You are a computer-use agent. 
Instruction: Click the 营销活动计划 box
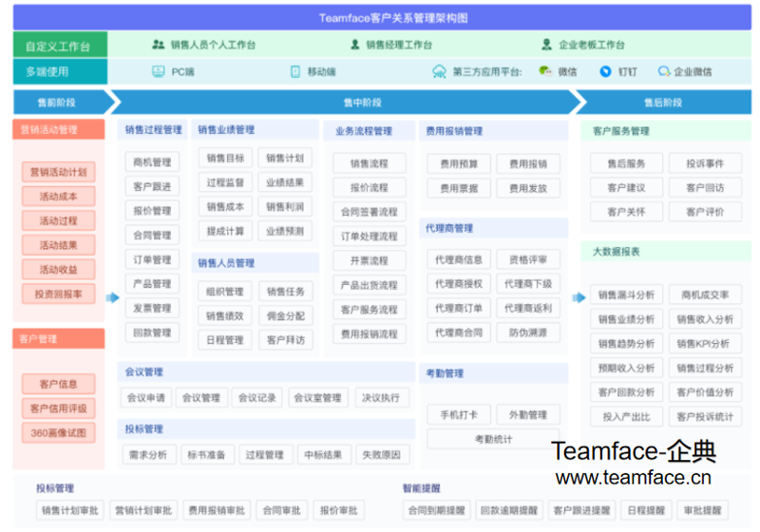(x=59, y=172)
